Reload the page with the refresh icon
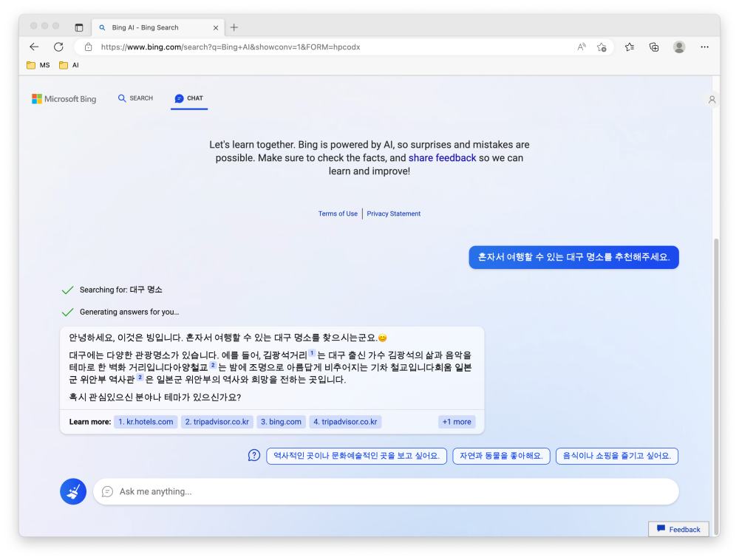 [x=58, y=47]
